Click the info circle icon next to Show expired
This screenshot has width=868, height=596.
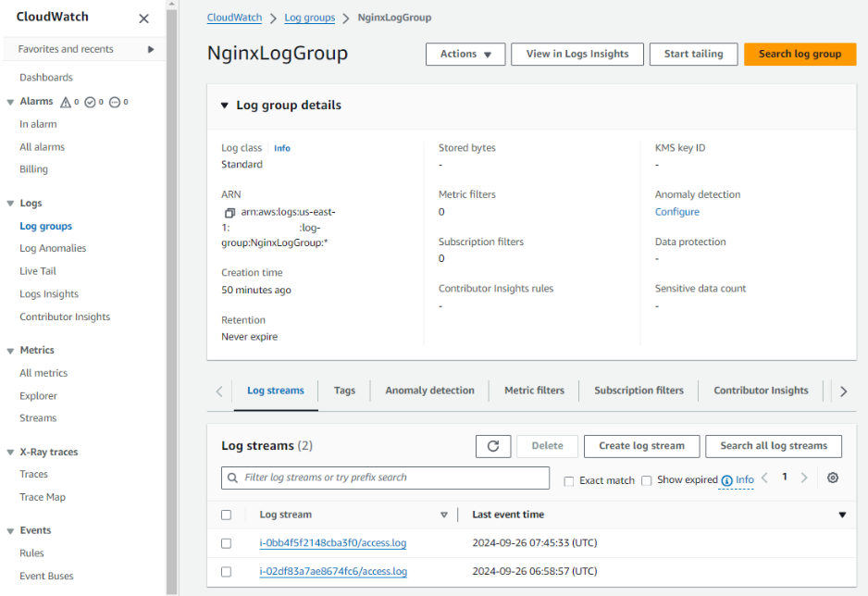click(726, 480)
